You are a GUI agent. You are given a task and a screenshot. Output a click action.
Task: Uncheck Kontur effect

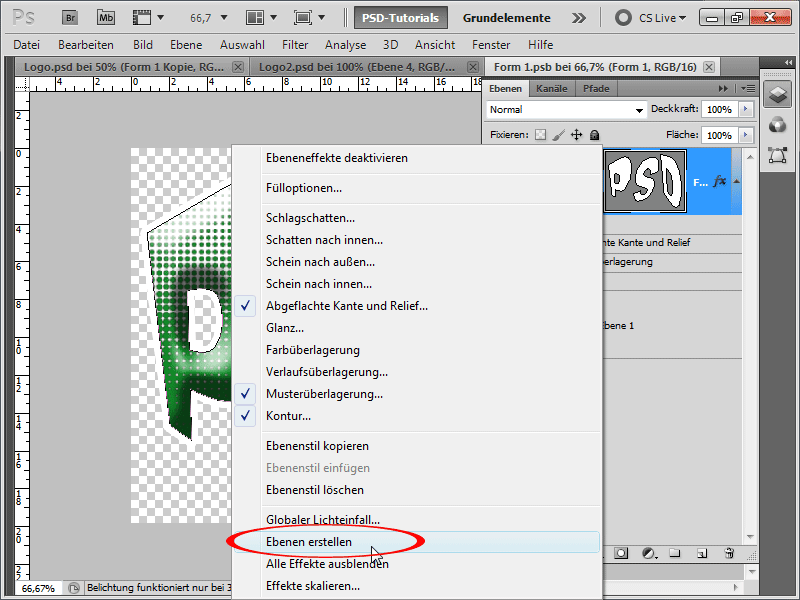[x=245, y=416]
